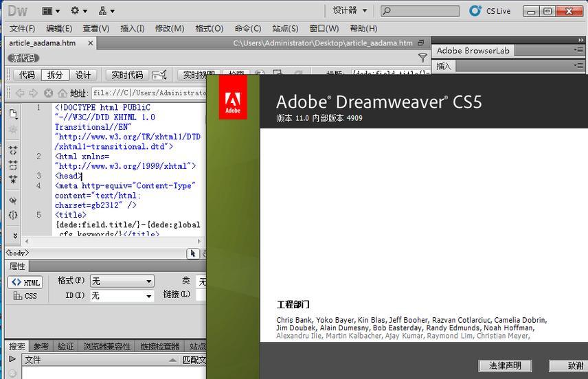588x379 pixels.
Task: Toggle Live View (实时视图)
Action: point(199,75)
